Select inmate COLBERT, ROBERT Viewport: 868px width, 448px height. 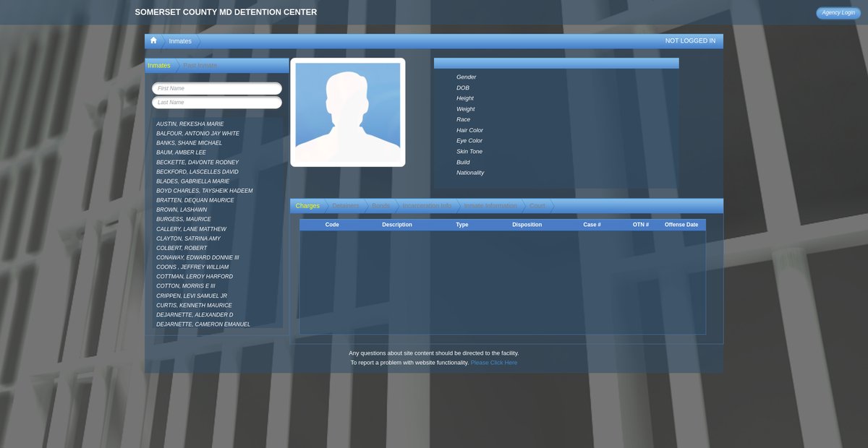point(182,248)
